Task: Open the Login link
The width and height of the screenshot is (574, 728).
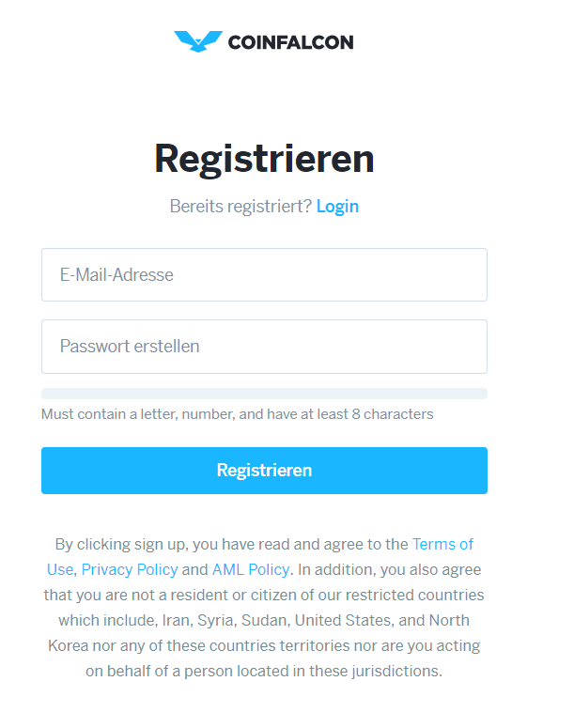Action: [x=337, y=206]
